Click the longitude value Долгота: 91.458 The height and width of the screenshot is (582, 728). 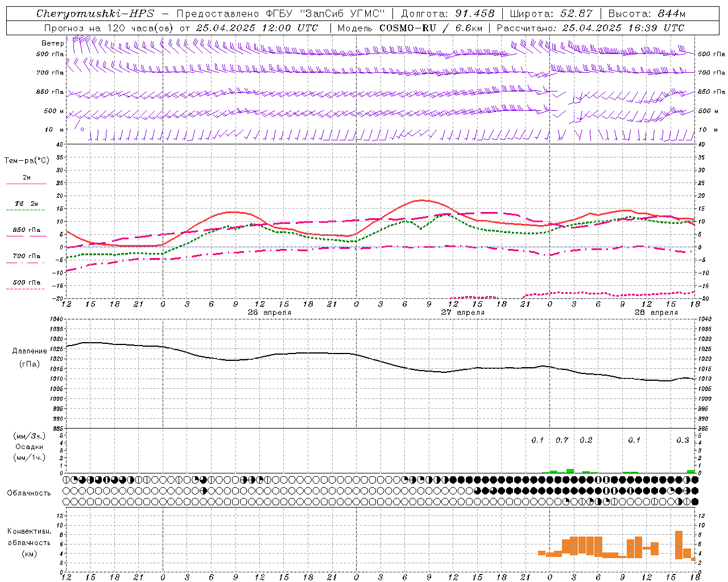click(448, 14)
